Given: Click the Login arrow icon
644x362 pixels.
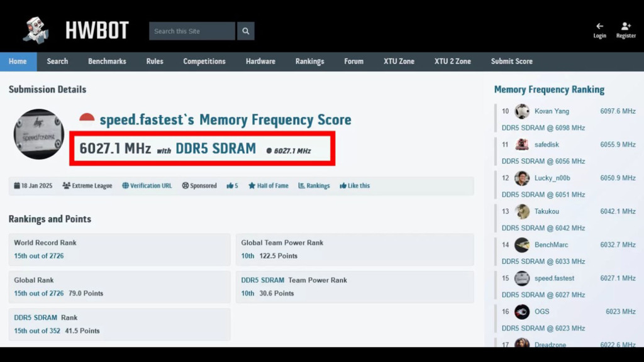Looking at the screenshot, I should pyautogui.click(x=599, y=26).
